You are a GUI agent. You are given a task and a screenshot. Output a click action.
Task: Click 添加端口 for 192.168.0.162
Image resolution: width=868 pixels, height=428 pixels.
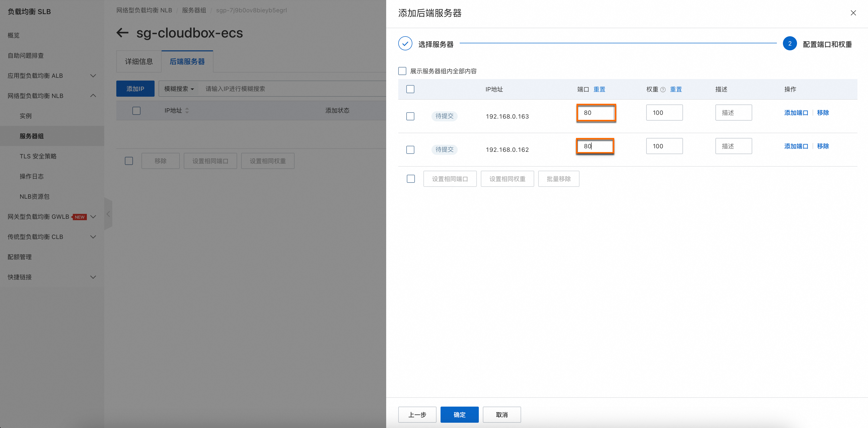tap(796, 146)
